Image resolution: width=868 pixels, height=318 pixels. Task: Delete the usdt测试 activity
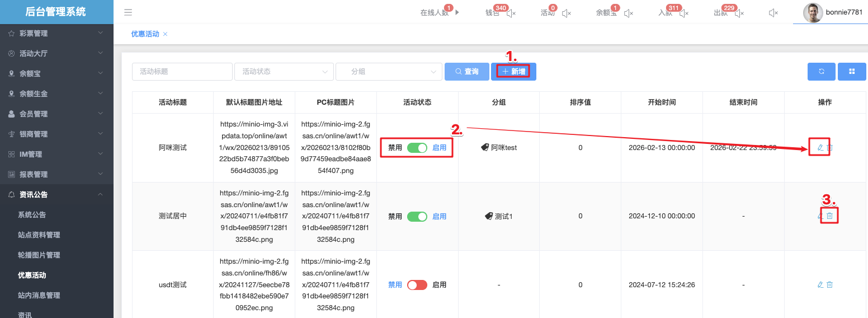click(x=829, y=284)
